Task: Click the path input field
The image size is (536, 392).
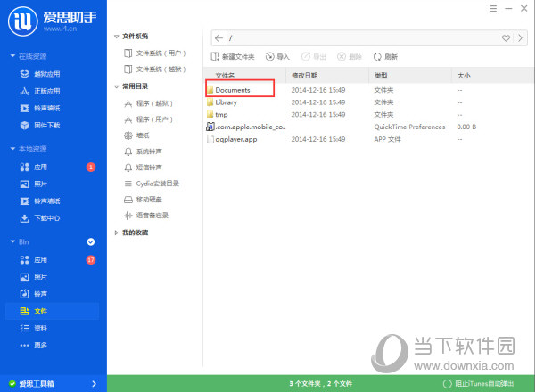Action: point(362,38)
